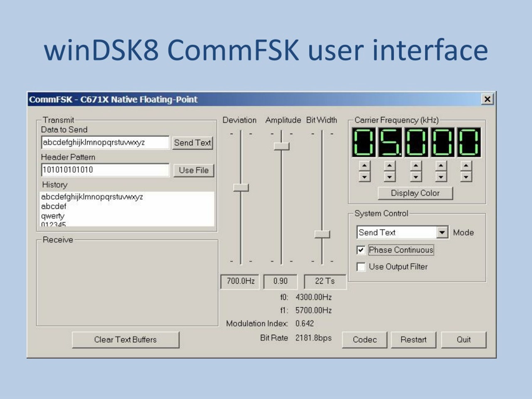Click the first green carrier frequency digit display
This screenshot has height=399, width=532.
(364, 142)
